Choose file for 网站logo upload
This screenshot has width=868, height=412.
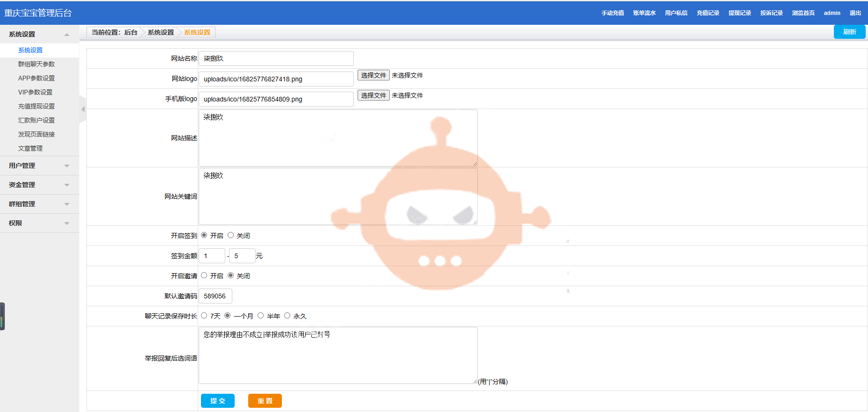373,75
